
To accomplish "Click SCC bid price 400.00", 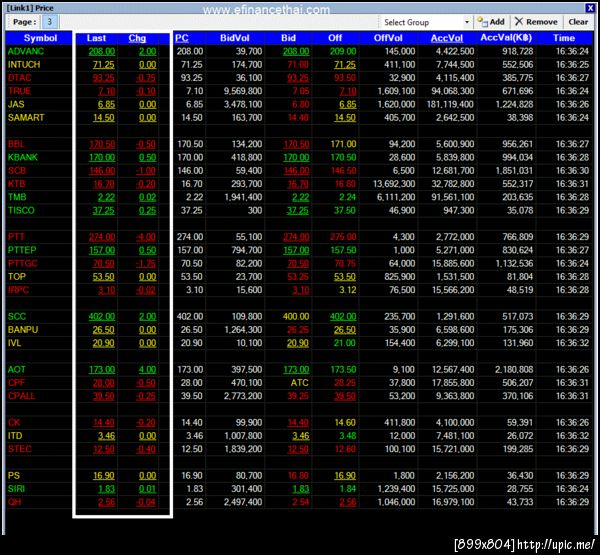I will 296,317.
